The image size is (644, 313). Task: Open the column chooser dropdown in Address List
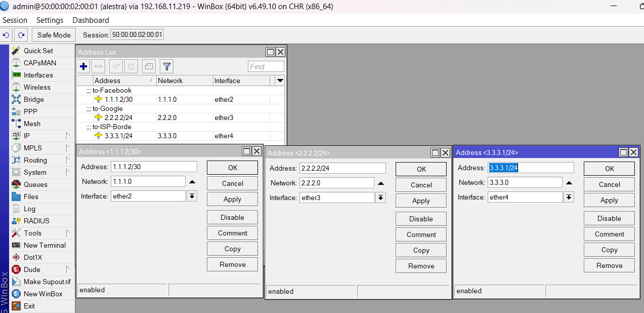click(x=280, y=81)
